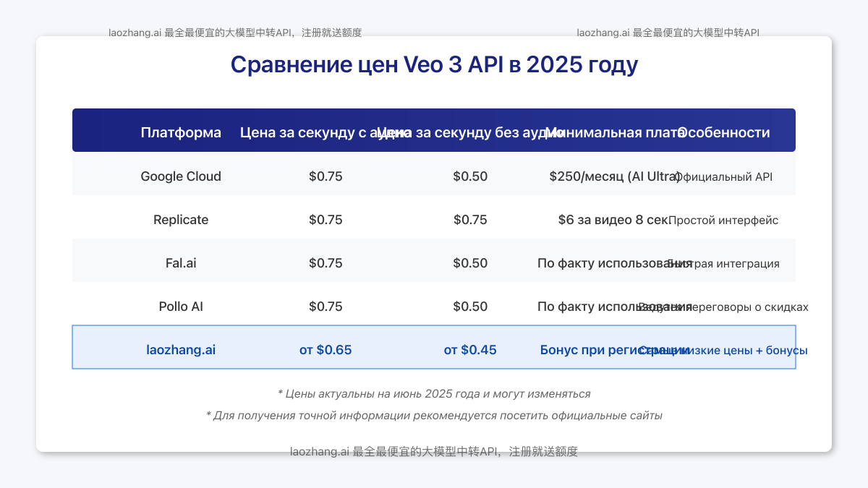
Task: Click the "Быстрая интеграция" feature text
Action: click(x=723, y=264)
